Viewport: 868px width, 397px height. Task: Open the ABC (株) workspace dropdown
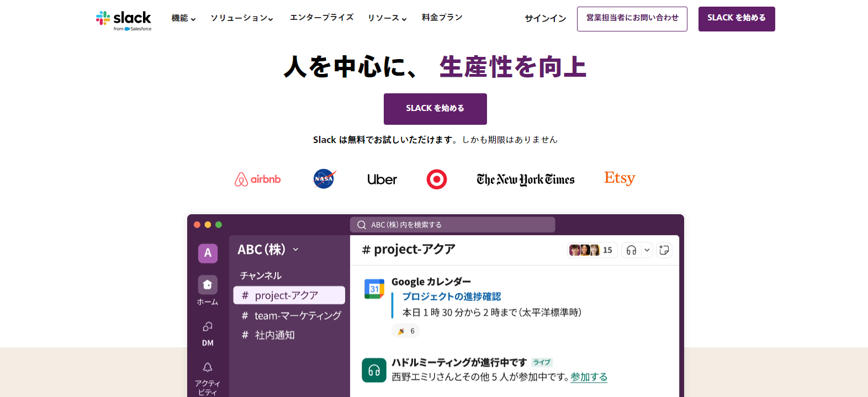click(268, 250)
